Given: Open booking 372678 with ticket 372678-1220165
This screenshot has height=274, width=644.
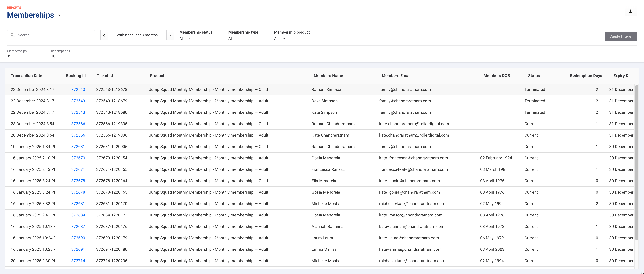Looking at the screenshot, I should [78, 192].
